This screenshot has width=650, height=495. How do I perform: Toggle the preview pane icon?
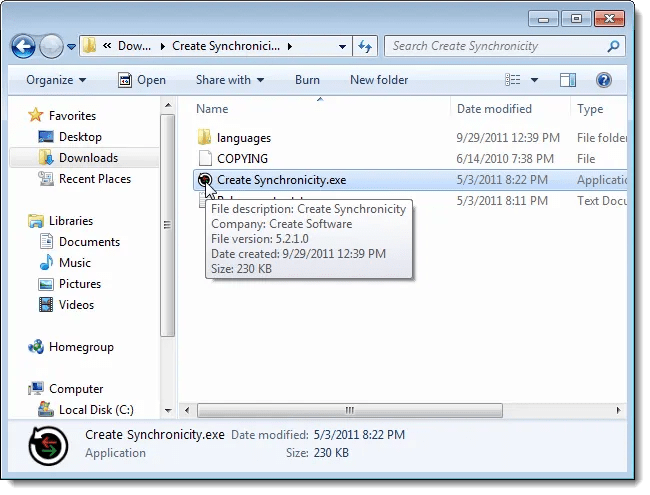(x=568, y=80)
